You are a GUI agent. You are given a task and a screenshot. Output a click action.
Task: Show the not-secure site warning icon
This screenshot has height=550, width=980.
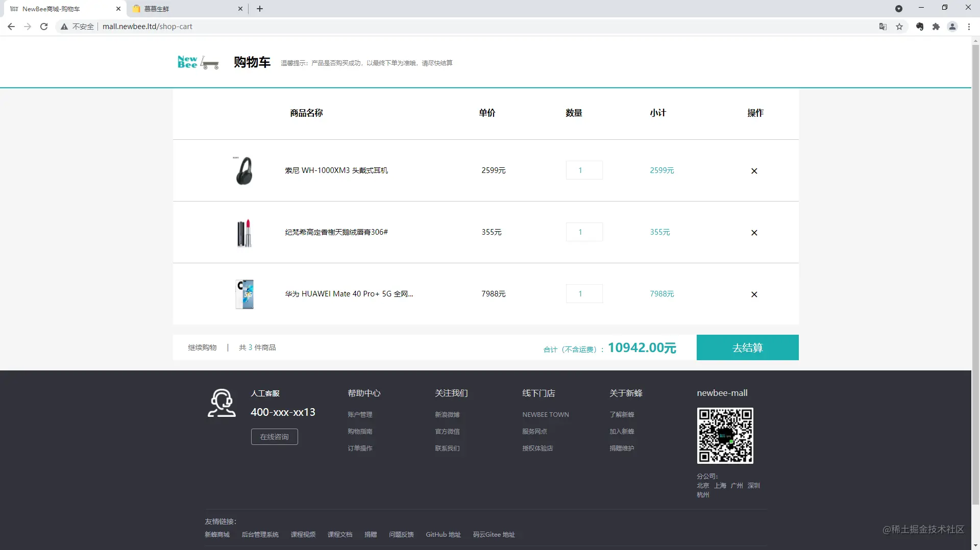click(64, 27)
